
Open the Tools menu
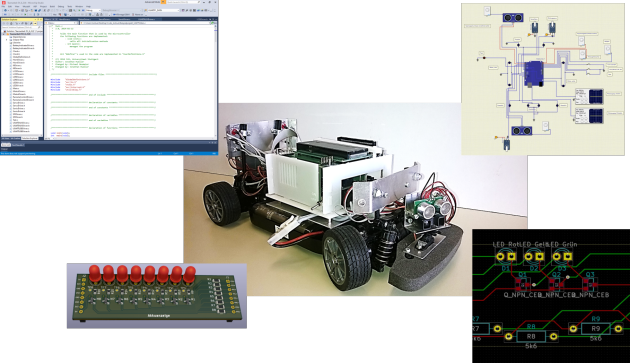[x=70, y=6]
